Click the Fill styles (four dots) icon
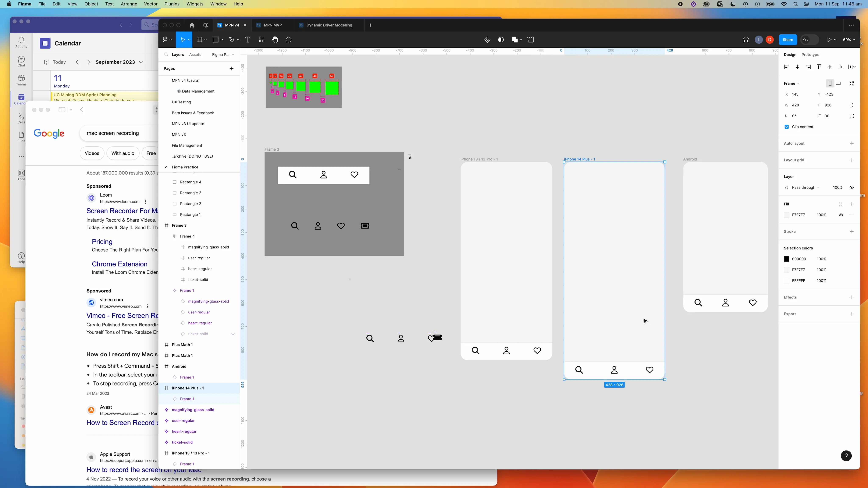The width and height of the screenshot is (868, 488). 841,204
